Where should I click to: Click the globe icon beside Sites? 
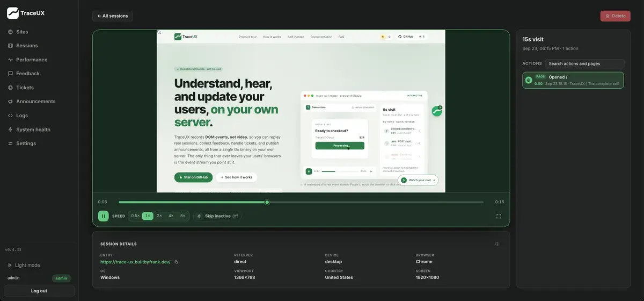click(x=11, y=32)
